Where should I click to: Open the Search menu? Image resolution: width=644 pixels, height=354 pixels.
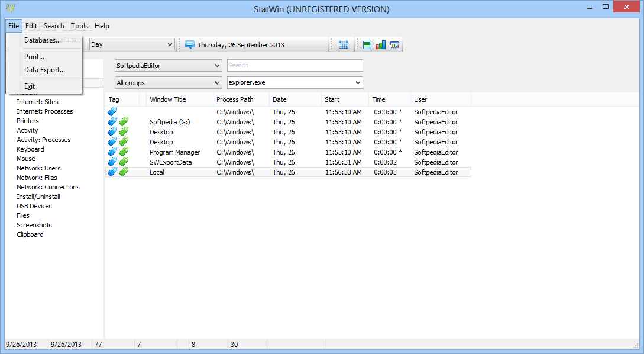54,26
